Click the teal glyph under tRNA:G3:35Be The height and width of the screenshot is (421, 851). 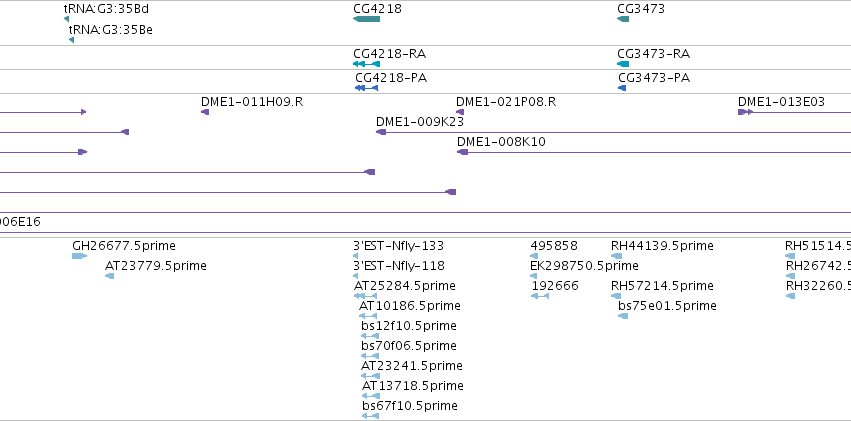(x=71, y=40)
